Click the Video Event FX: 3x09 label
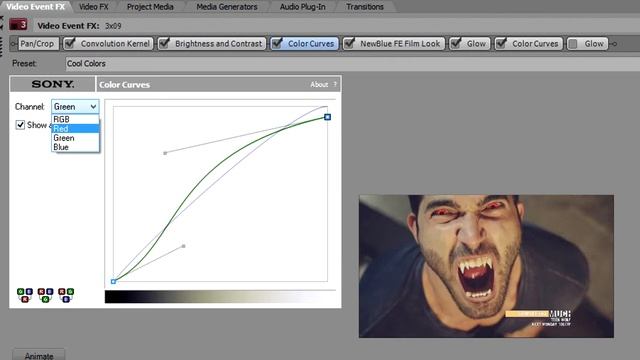The width and height of the screenshot is (640, 360). 79,25
